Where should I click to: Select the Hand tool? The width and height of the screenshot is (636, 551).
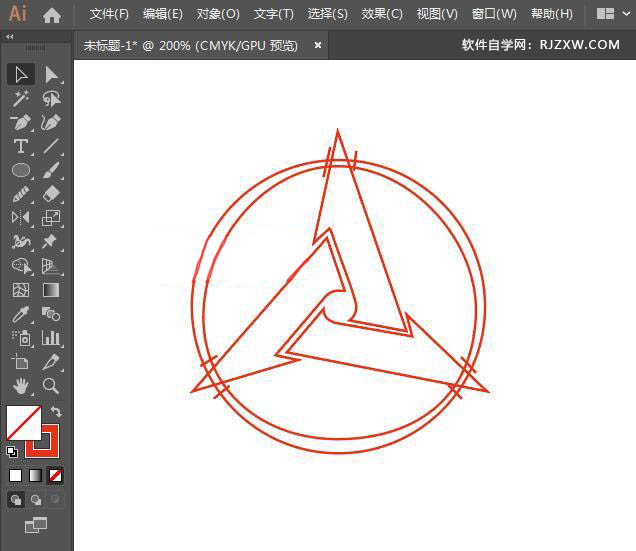point(21,385)
